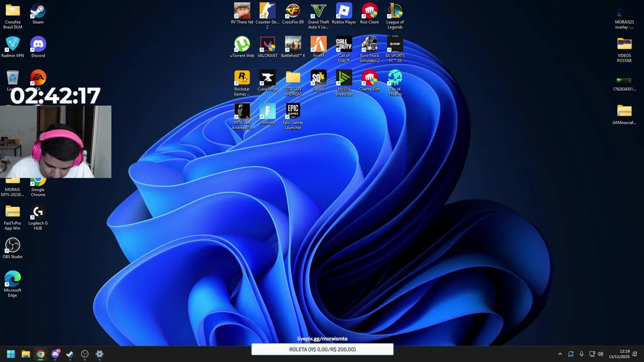This screenshot has height=362, width=644.
Task: Open uTorrent Web icon
Action: [x=242, y=47]
